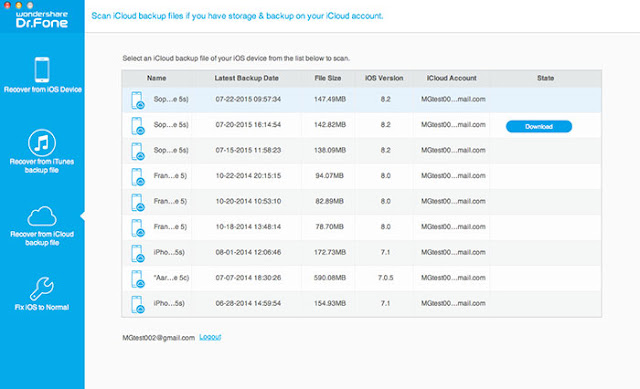
Task: Click backup icon for 07-22-2015 row
Action: click(x=138, y=100)
